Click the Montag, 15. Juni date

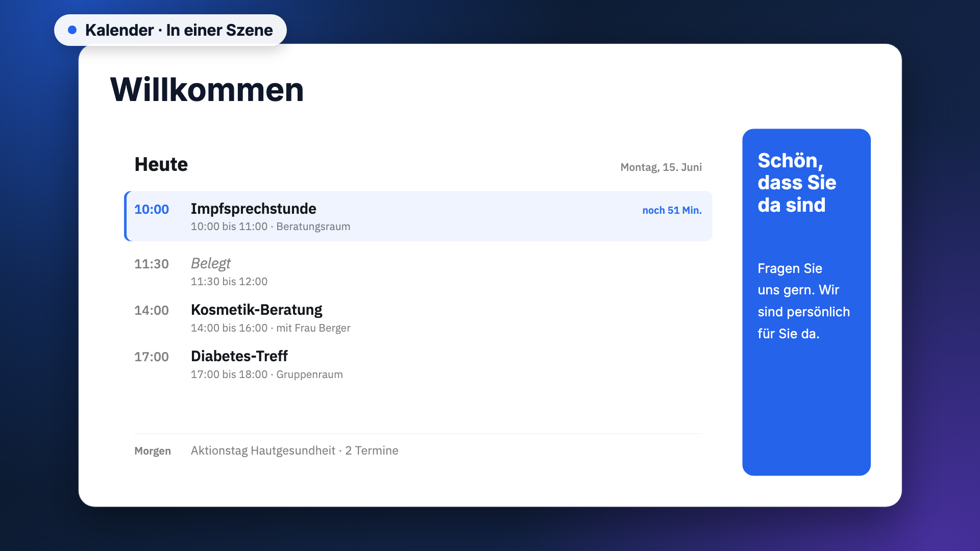tap(661, 167)
